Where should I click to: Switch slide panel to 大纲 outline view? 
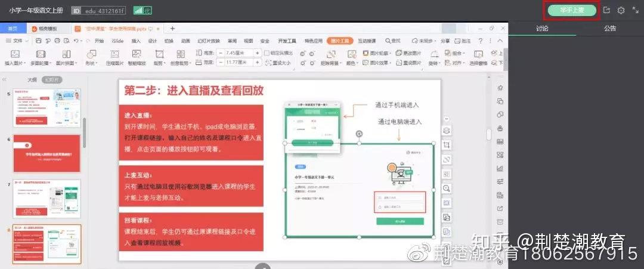(x=32, y=80)
